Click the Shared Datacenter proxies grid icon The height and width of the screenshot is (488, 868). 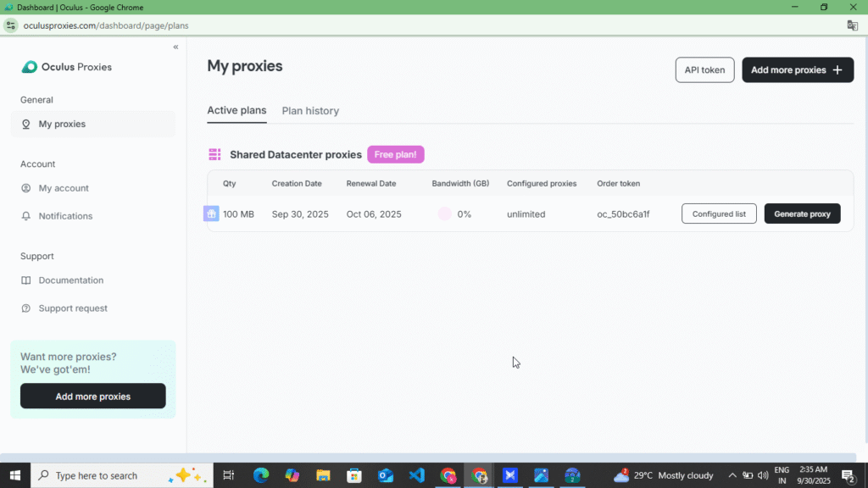click(214, 154)
